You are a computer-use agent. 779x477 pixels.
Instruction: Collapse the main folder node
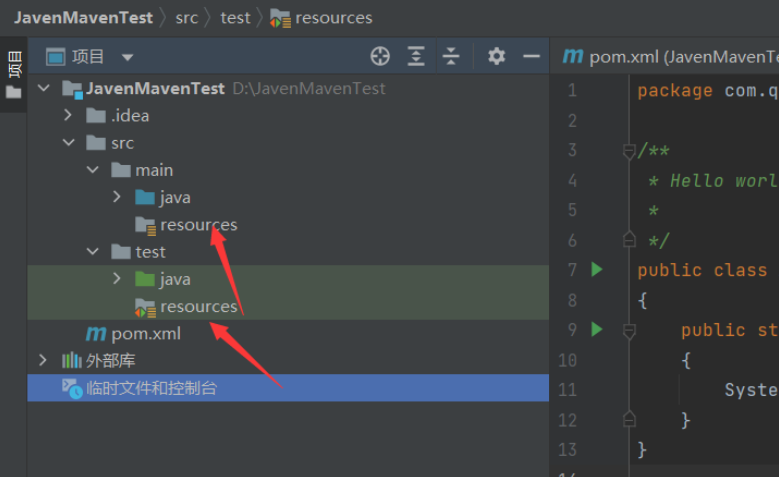pyautogui.click(x=93, y=170)
